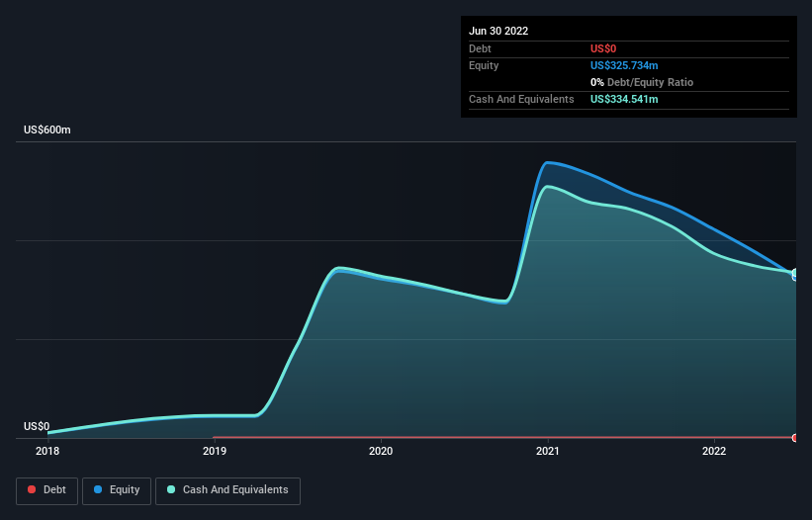Click the Cash And Equivalents tooltip label
Image resolution: width=812 pixels, height=520 pixels.
tap(521, 99)
